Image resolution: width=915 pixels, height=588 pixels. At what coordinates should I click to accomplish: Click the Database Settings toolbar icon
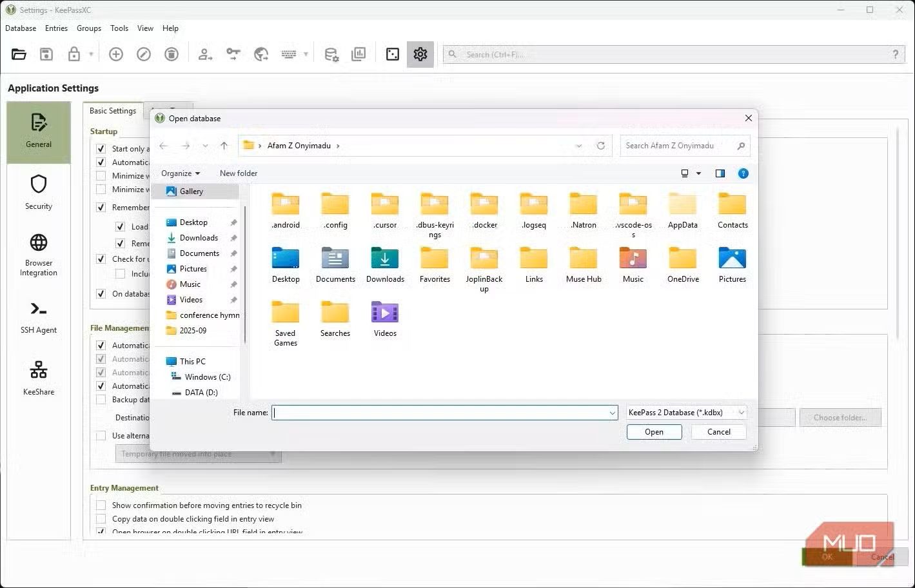[x=331, y=54]
